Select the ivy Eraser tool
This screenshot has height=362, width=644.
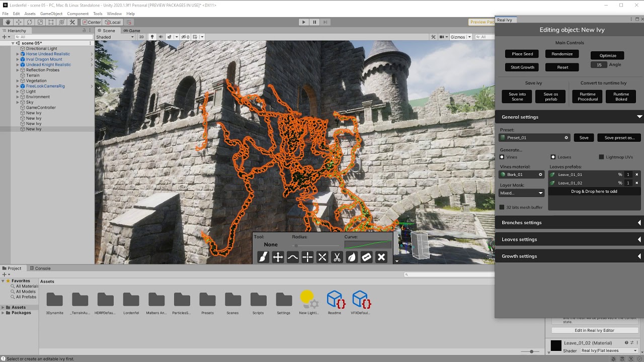click(366, 257)
